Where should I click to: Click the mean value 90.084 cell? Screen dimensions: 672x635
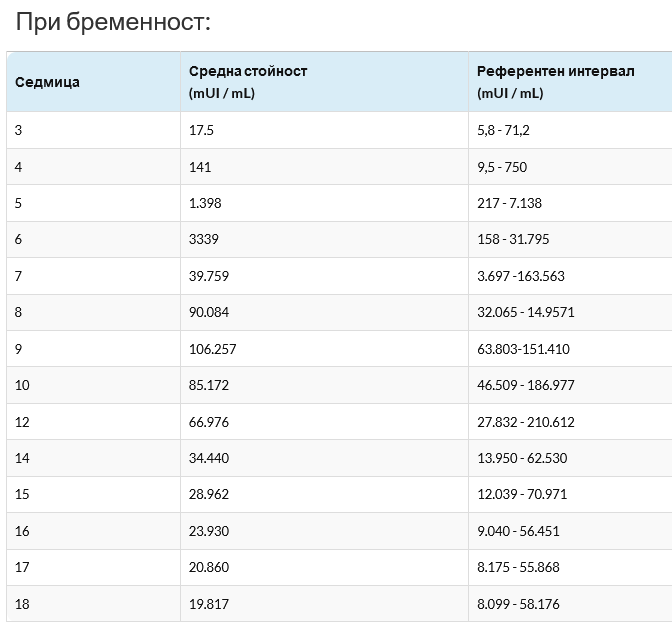208,312
